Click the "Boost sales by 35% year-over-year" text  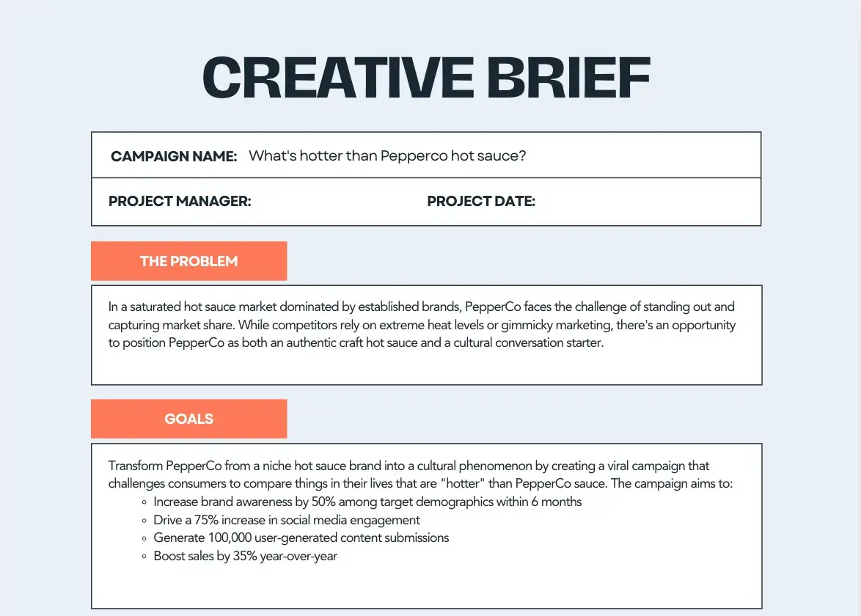[x=245, y=556]
